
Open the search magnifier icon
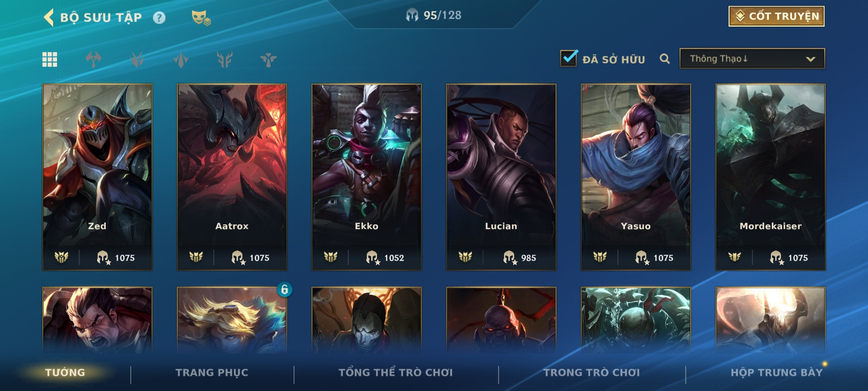pos(665,59)
